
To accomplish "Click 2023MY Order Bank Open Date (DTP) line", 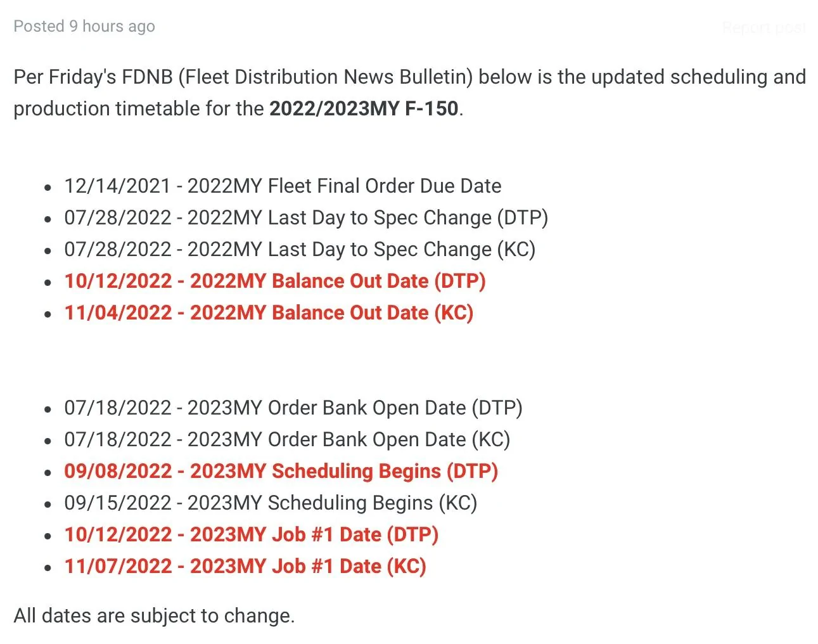I will [293, 408].
